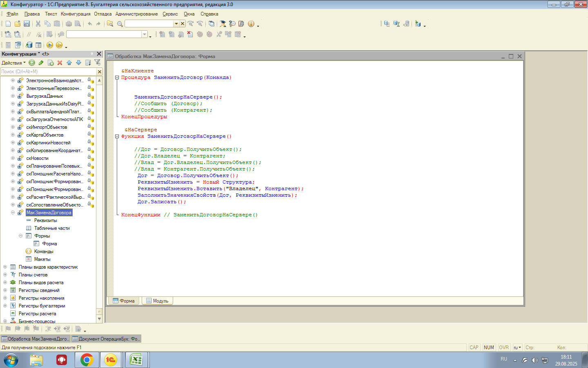This screenshot has width=588, height=368.
Task: Click the Поиск field in Configuration panel
Action: [48, 72]
